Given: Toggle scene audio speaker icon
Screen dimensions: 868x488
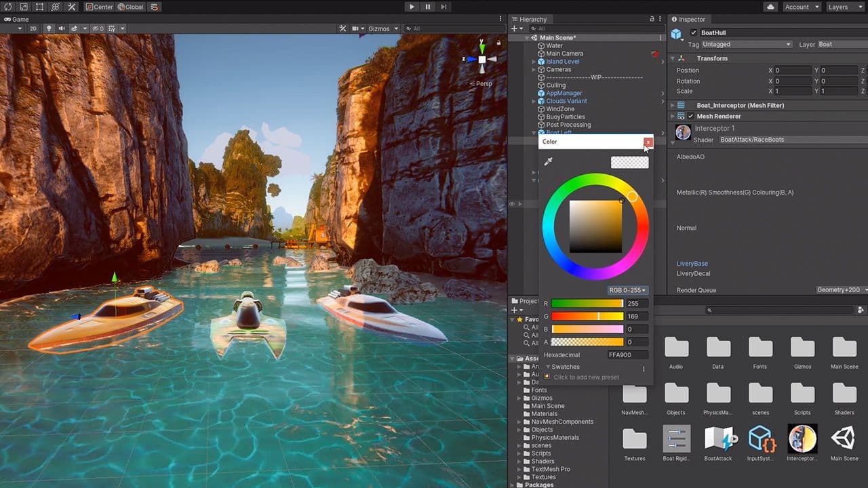Looking at the screenshot, I should tap(62, 28).
